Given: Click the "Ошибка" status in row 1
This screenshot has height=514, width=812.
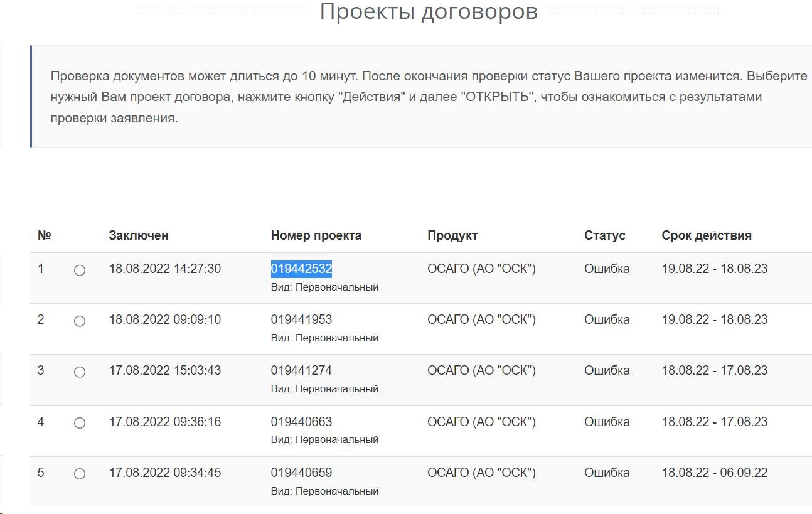Looking at the screenshot, I should coord(607,269).
